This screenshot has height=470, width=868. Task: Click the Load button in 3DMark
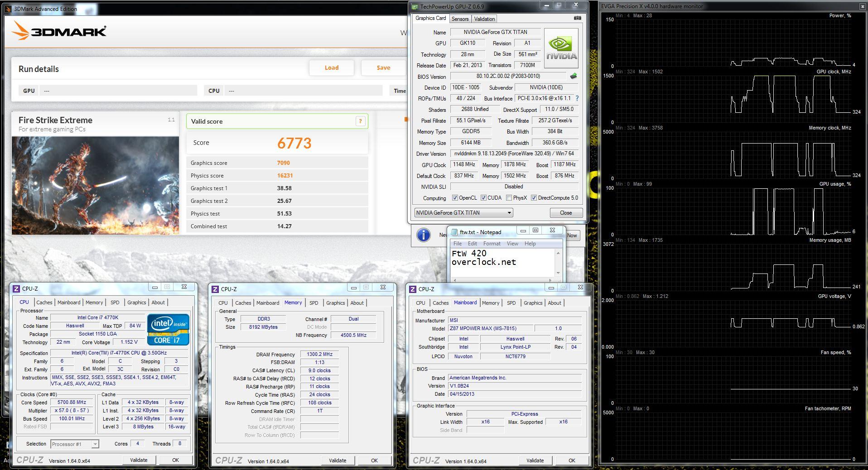pyautogui.click(x=332, y=67)
